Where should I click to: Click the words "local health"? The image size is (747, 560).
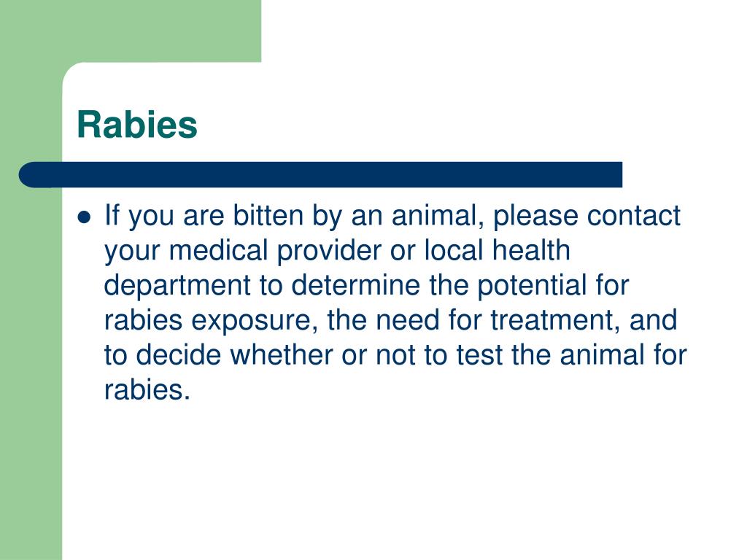497,250
